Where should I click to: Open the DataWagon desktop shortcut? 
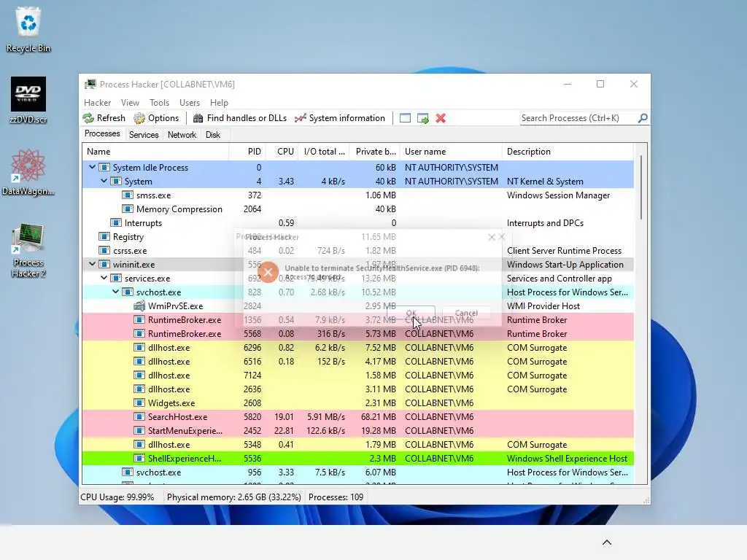pyautogui.click(x=28, y=172)
